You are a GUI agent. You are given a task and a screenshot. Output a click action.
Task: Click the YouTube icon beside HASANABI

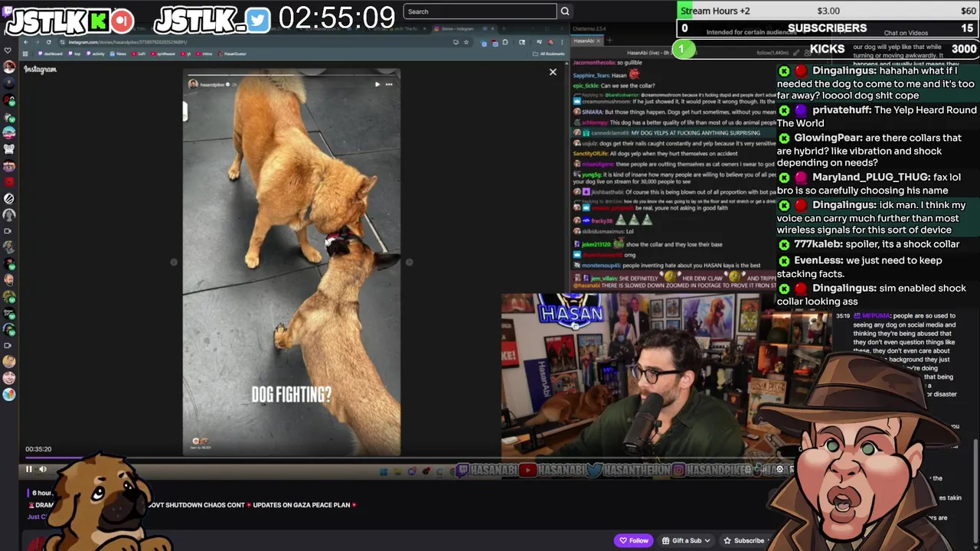[x=528, y=471]
